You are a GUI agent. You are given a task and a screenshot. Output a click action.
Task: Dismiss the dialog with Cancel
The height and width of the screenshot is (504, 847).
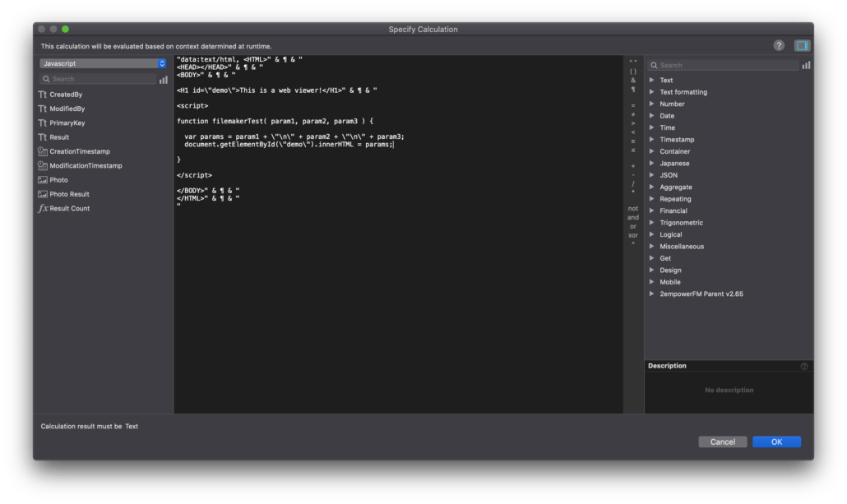pos(722,442)
